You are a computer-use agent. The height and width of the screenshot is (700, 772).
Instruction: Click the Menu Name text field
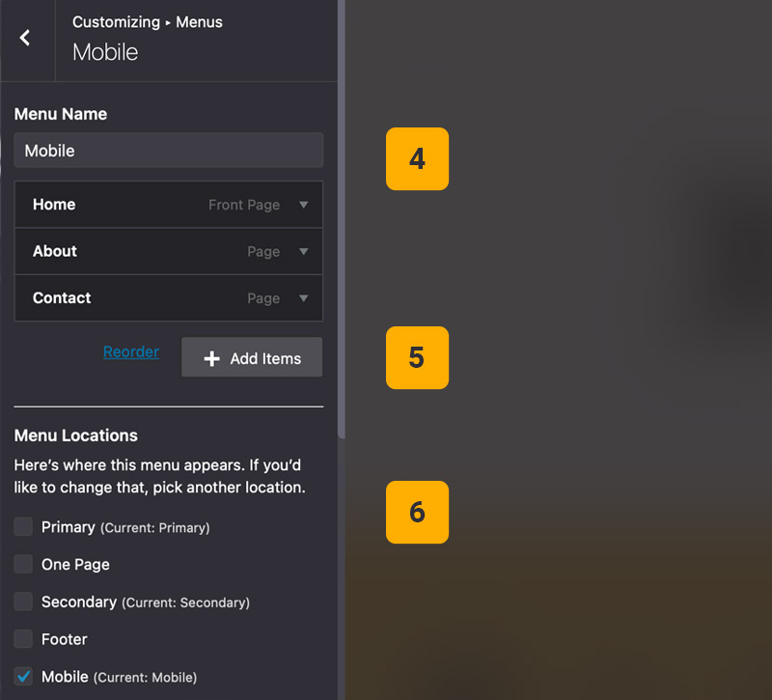(169, 151)
